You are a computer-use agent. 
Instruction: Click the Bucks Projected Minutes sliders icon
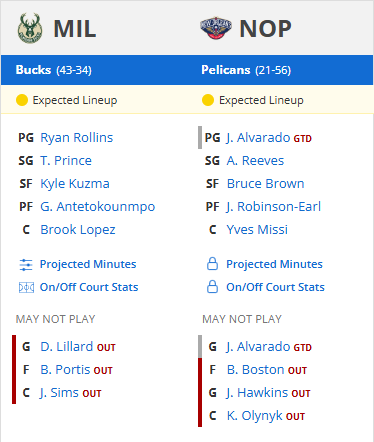tap(26, 265)
